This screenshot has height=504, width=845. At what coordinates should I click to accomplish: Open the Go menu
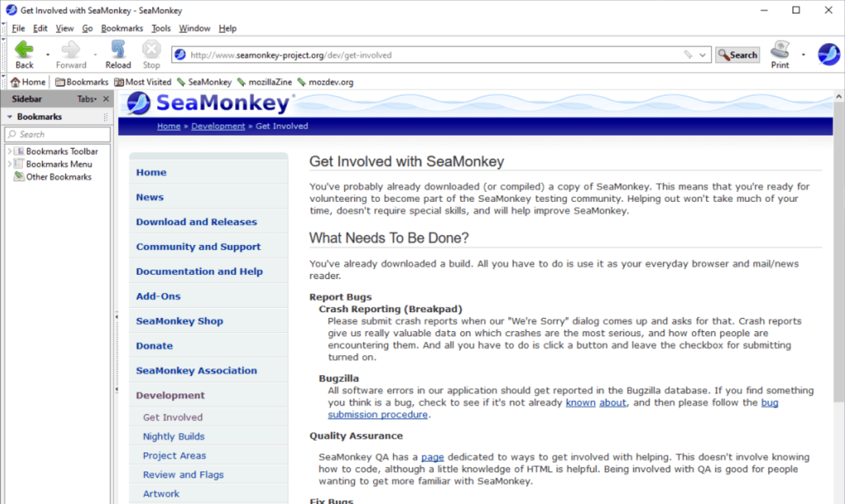(88, 29)
